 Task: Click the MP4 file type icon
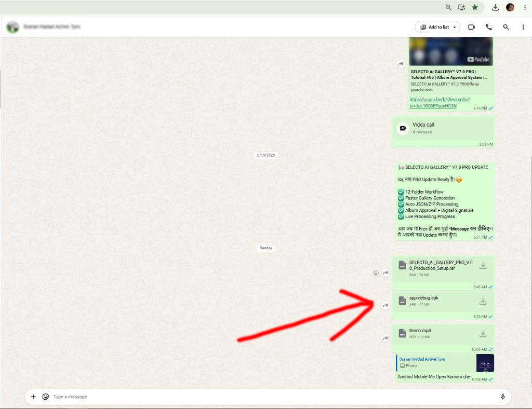(x=402, y=334)
